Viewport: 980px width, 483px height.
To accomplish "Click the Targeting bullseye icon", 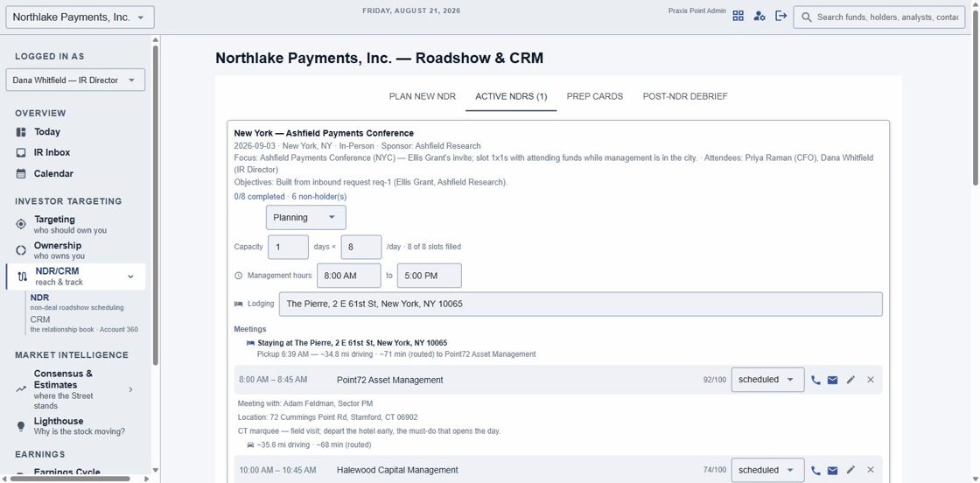I will (x=21, y=224).
